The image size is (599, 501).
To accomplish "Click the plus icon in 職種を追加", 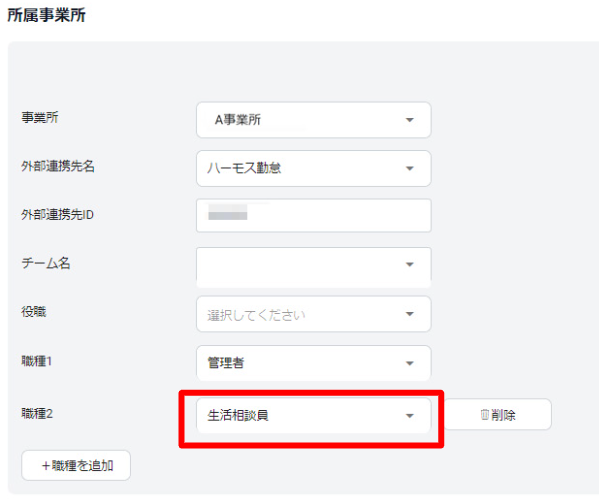I will (x=46, y=466).
